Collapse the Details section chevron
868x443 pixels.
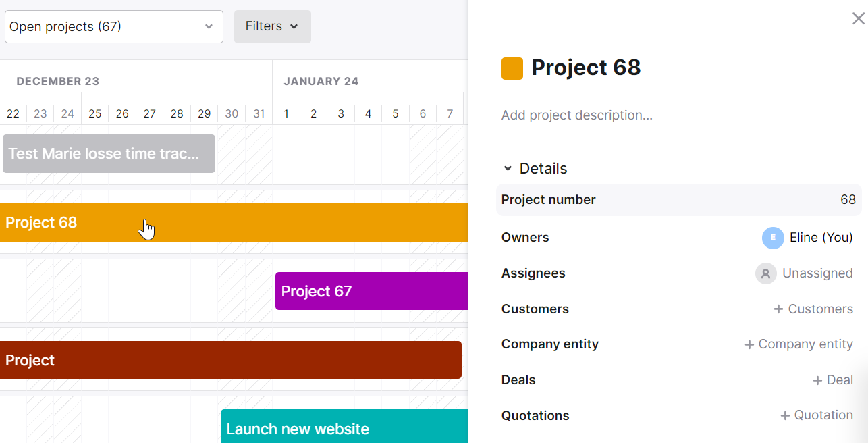coord(508,169)
